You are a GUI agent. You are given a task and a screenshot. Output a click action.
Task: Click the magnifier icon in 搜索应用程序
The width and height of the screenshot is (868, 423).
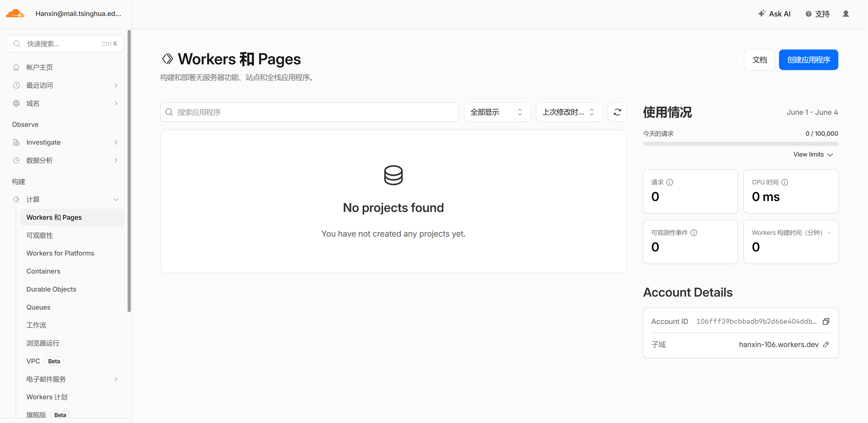point(169,112)
